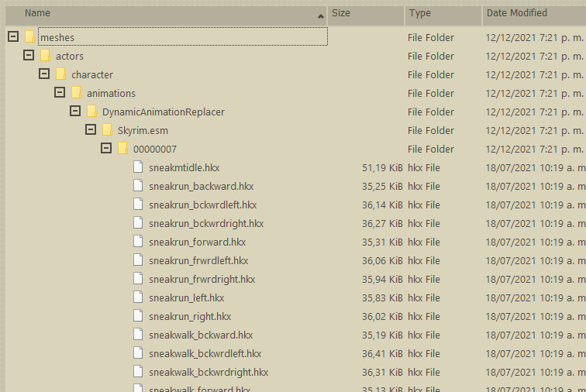Click the Skyrim.esm folder icon
The width and height of the screenshot is (586, 392).
[x=107, y=129]
